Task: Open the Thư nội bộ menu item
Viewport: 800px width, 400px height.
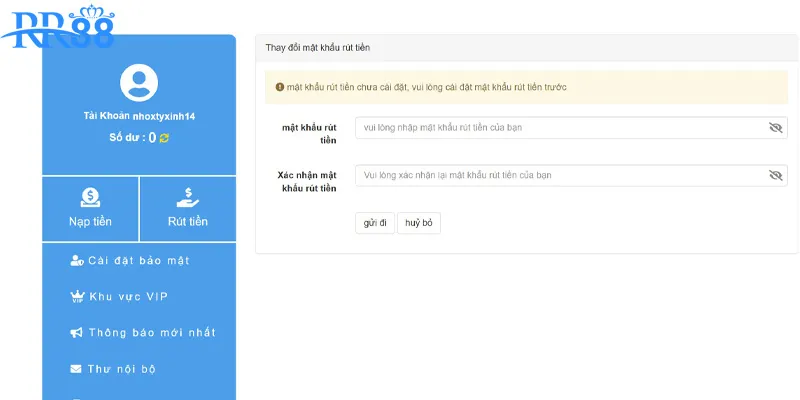Action: coord(122,369)
